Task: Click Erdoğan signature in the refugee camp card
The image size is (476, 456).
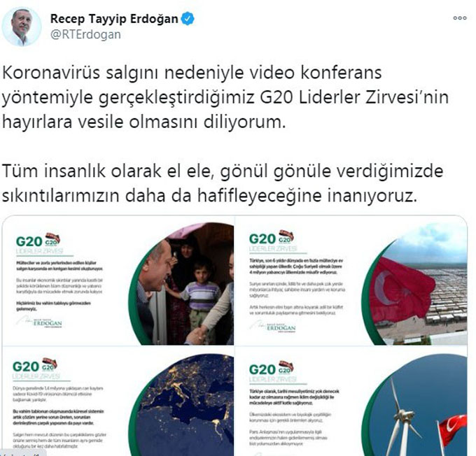Action: pyautogui.click(x=272, y=327)
